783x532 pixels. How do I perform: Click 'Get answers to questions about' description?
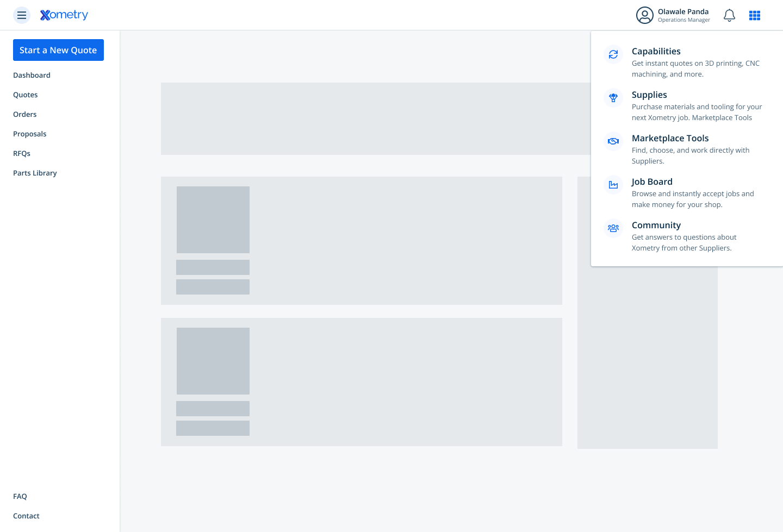684,242
